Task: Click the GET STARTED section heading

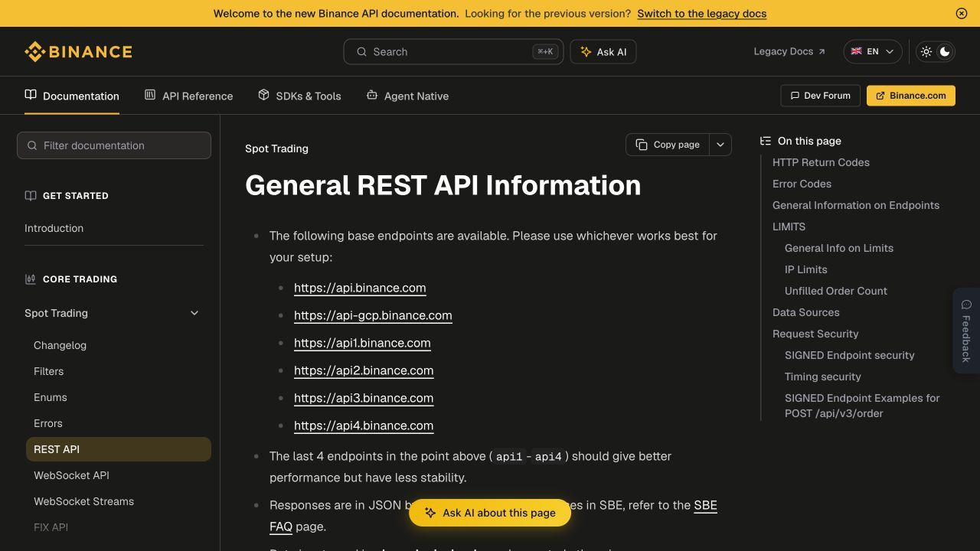Action: pyautogui.click(x=75, y=196)
